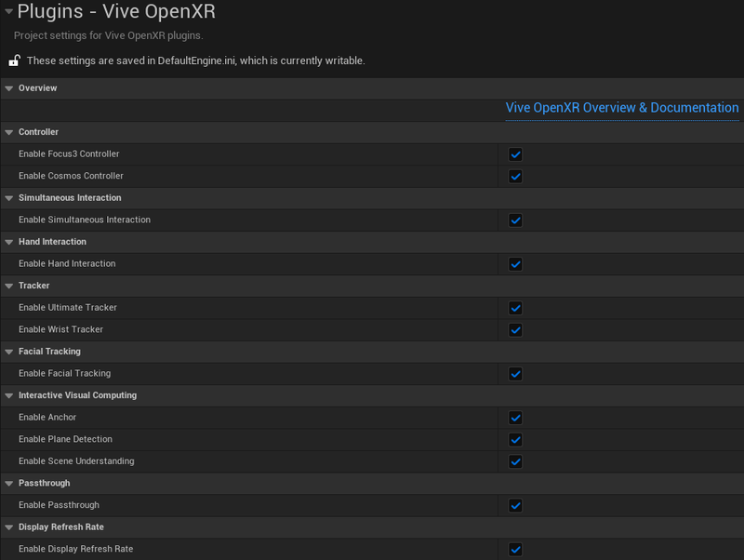Collapse the Plugins - Vive OpenXR header arrow

8,11
